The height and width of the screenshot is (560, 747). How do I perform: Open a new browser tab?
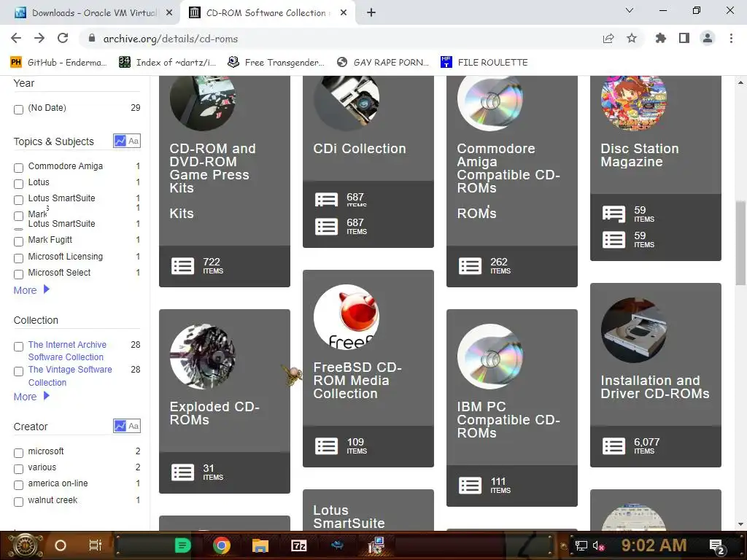371,13
